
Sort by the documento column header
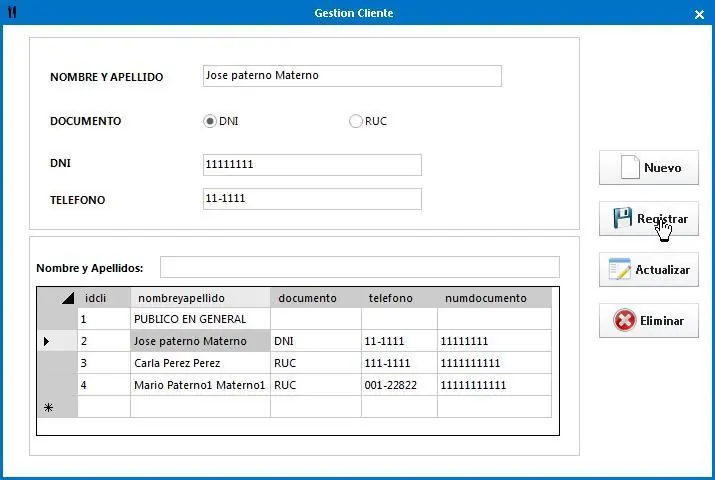(x=316, y=298)
